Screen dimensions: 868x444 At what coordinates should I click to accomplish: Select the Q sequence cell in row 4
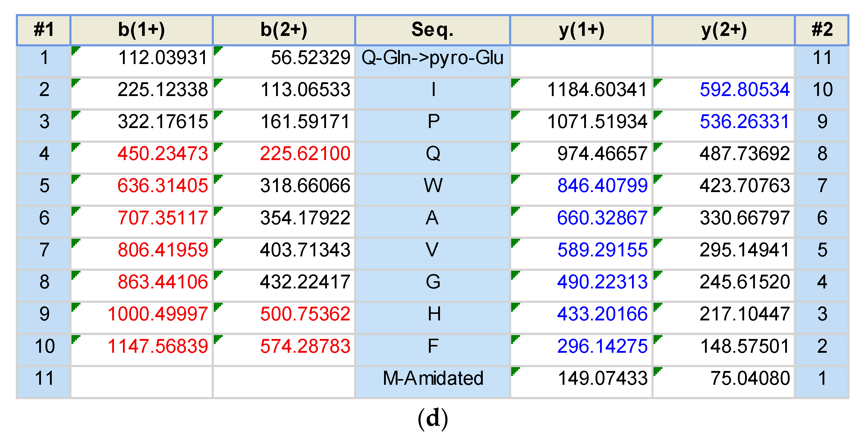tap(433, 157)
